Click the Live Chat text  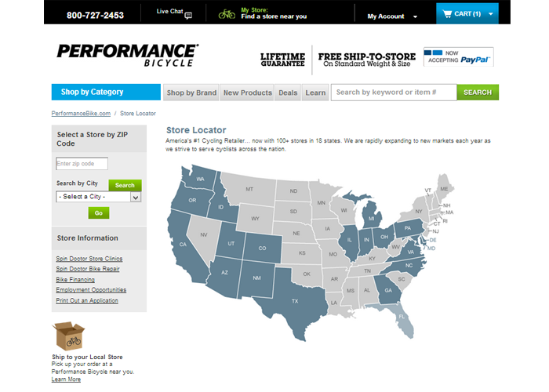tap(169, 12)
